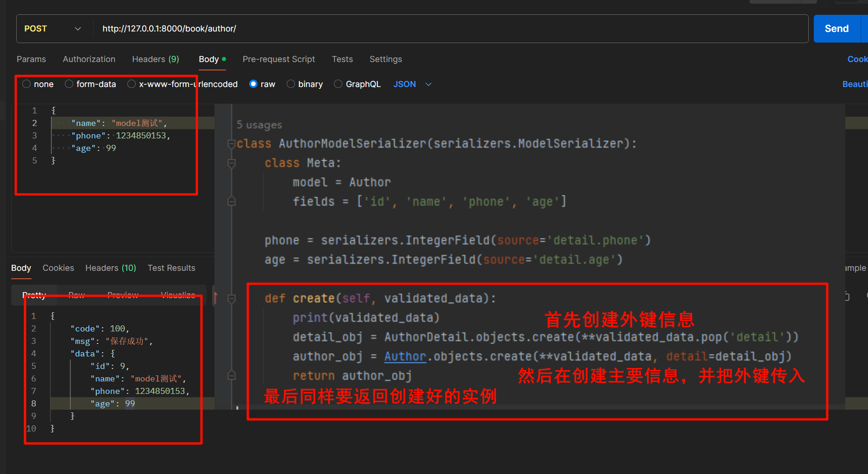Click the request URL field
This screenshot has height=474, width=868.
point(450,29)
